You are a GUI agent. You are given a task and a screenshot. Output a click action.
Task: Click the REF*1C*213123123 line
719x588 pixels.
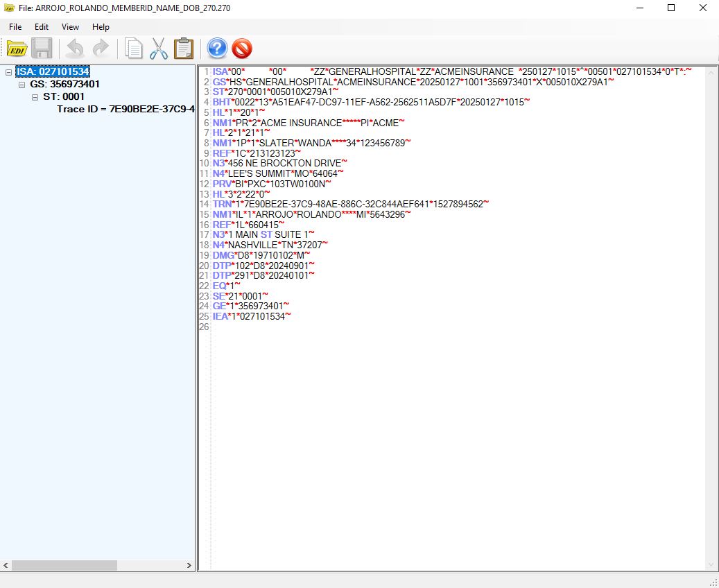pyautogui.click(x=257, y=153)
